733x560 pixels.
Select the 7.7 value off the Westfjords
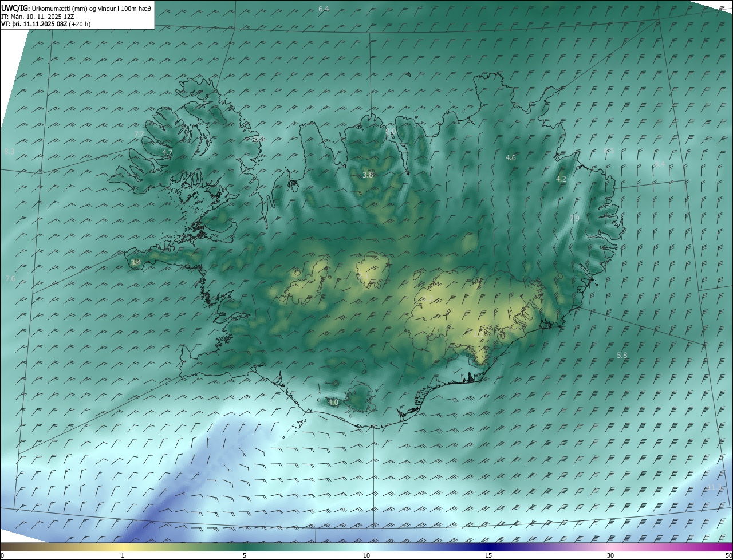pyautogui.click(x=139, y=134)
